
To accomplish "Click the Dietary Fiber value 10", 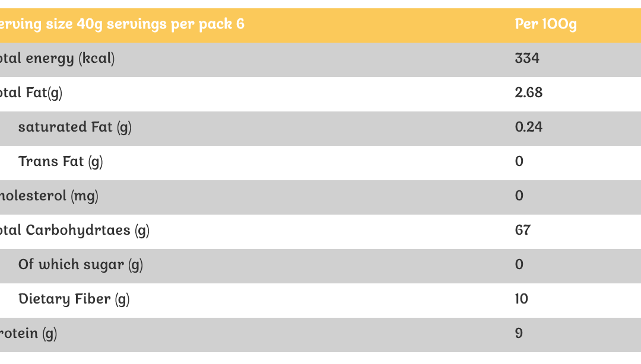I will pyautogui.click(x=522, y=299).
